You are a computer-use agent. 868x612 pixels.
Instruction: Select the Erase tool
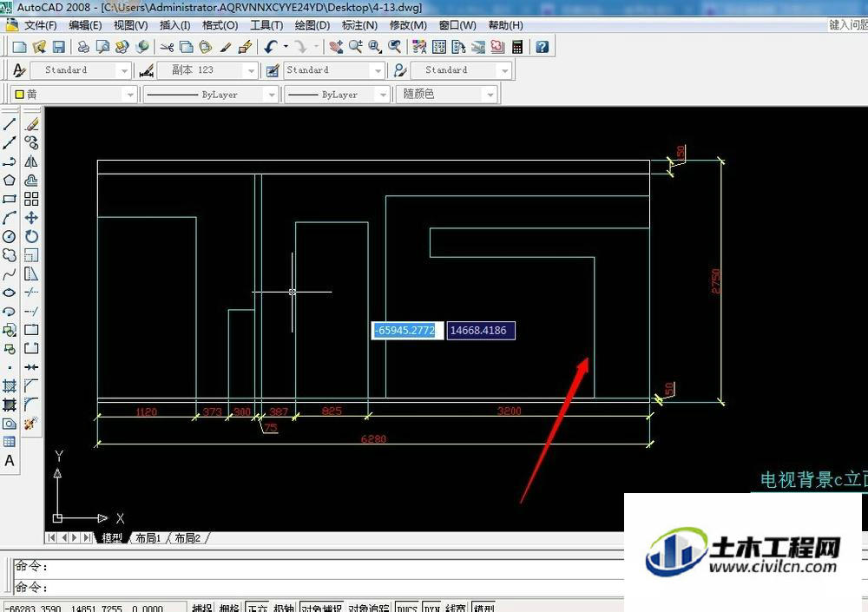31,124
